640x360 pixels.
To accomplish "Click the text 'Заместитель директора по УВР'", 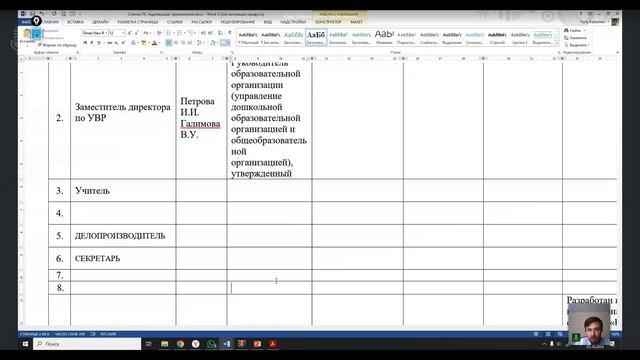I will [122, 112].
